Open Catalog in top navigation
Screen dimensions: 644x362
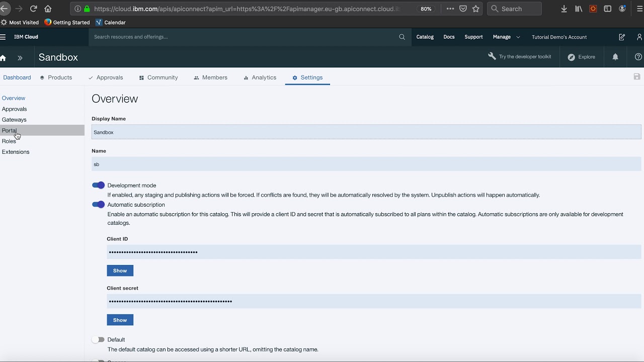[425, 37]
